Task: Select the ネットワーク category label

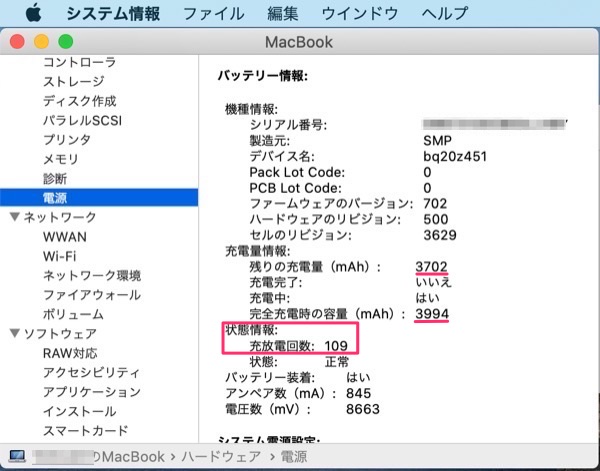Action: [x=60, y=217]
